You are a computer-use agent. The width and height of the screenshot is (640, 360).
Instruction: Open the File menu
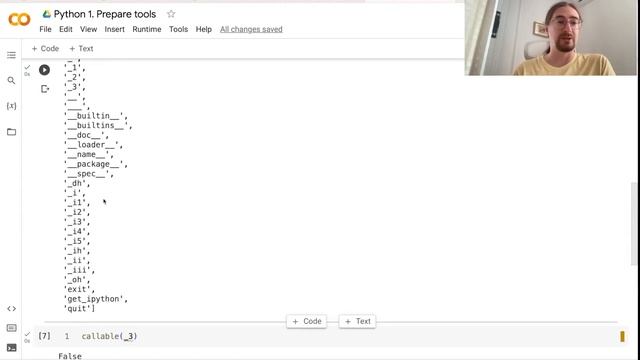click(x=45, y=29)
